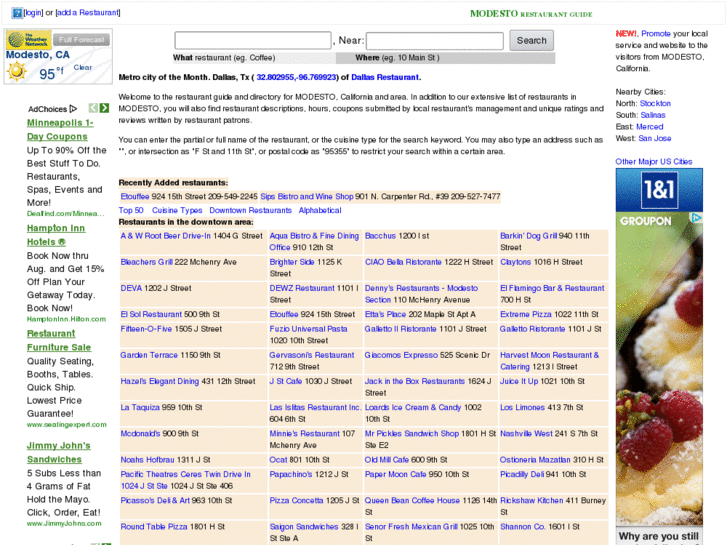Open Hazel's Elegant Dining listing
The image size is (727, 545).
click(159, 381)
